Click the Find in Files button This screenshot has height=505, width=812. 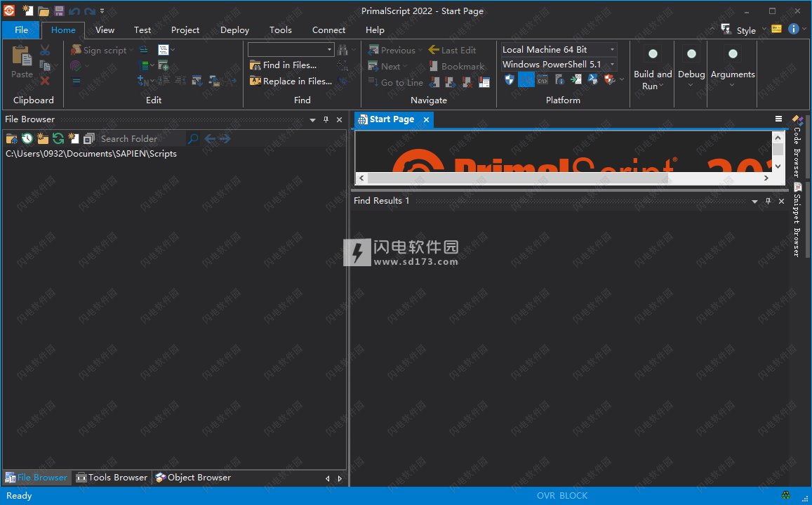coord(284,65)
